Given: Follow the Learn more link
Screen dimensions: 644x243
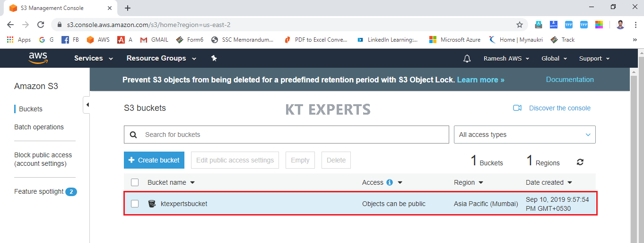Looking at the screenshot, I should pos(480,80).
